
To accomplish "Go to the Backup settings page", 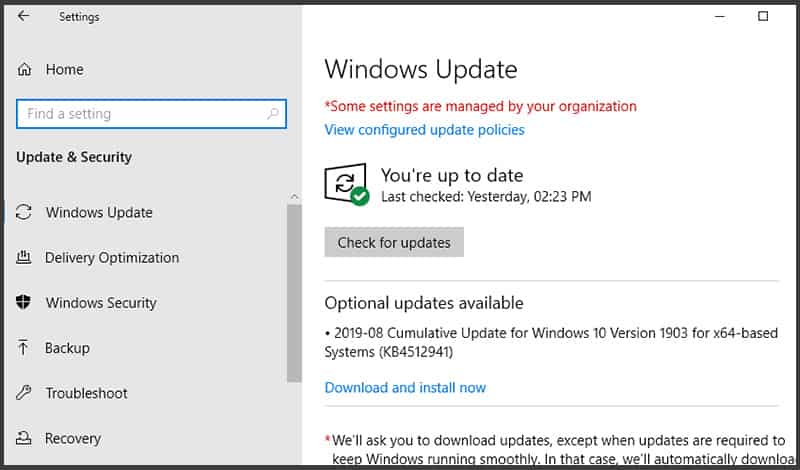I will pos(67,348).
